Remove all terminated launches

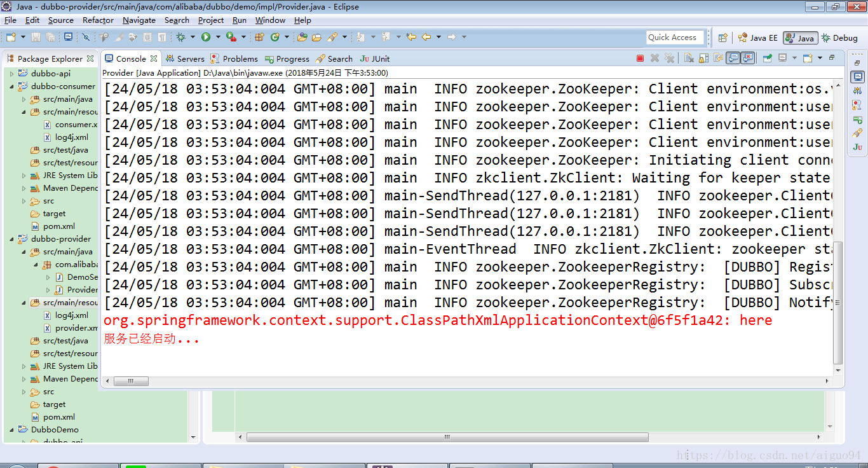[x=669, y=59]
